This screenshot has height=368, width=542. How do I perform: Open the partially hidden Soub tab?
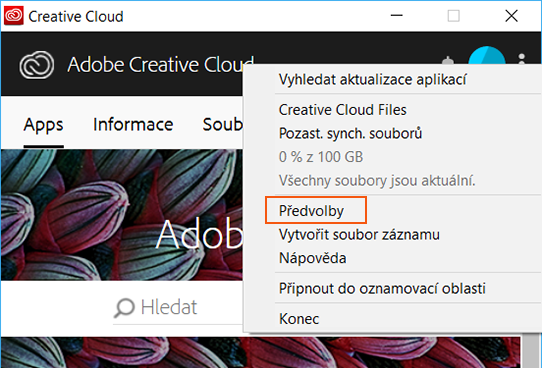point(223,124)
